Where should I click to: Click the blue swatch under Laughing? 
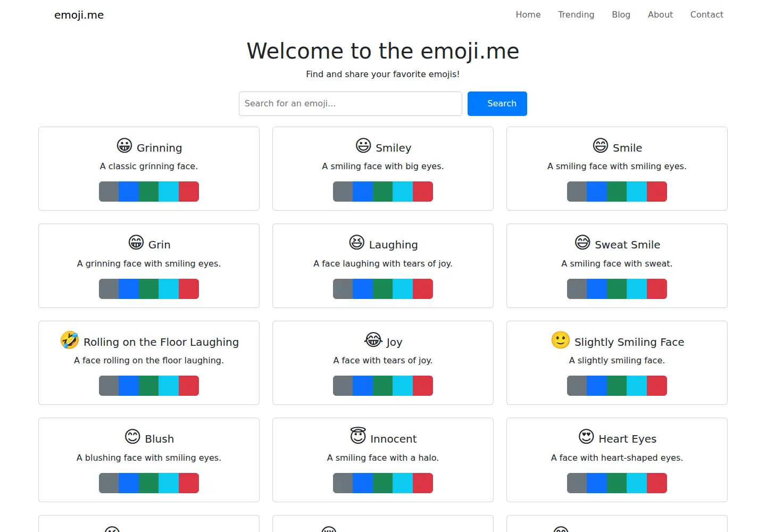(x=363, y=289)
